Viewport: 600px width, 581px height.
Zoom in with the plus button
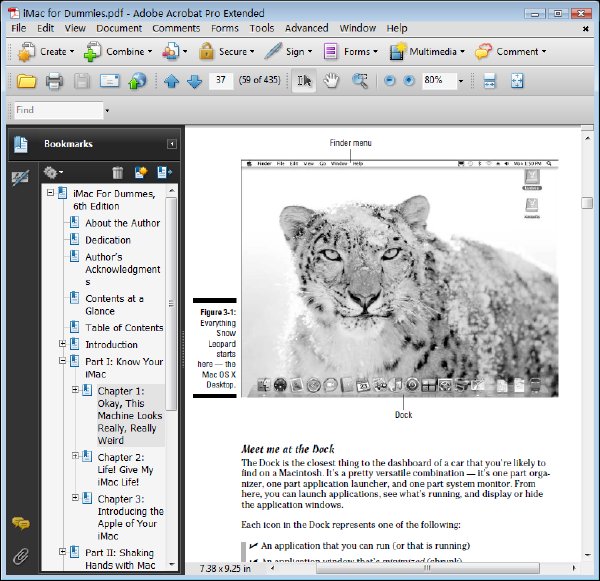tap(409, 81)
